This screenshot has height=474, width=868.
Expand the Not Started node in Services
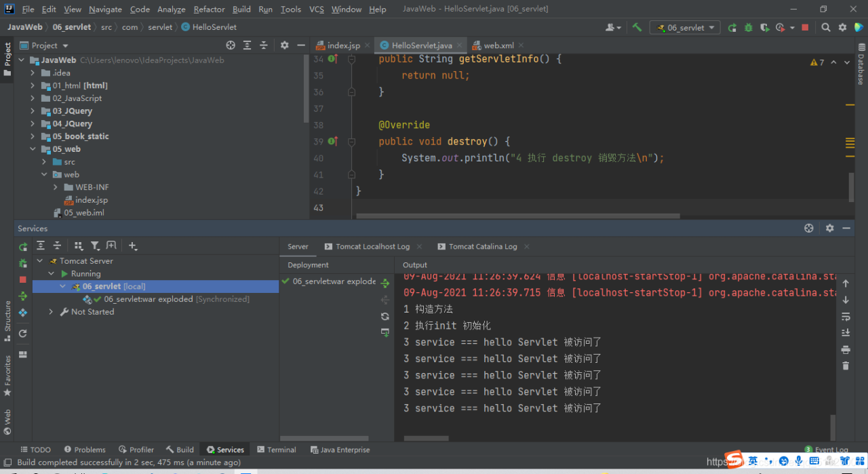coord(51,312)
